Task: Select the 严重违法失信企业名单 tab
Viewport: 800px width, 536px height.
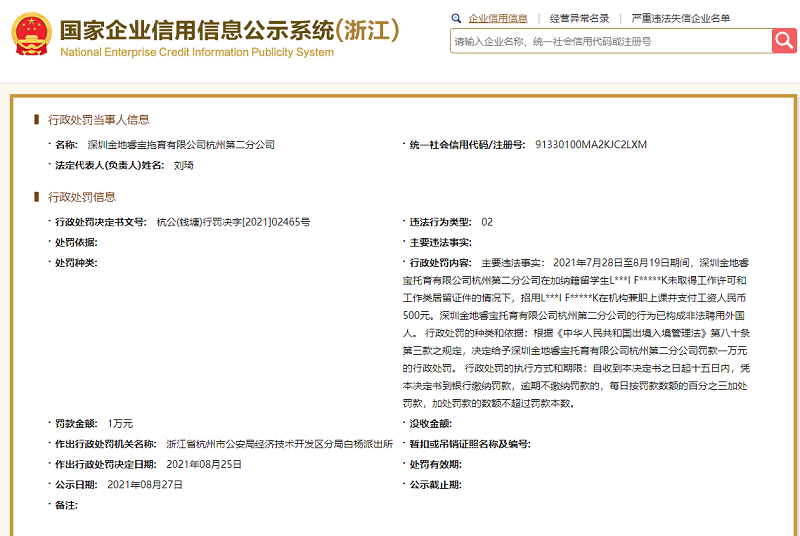Action: coord(681,18)
